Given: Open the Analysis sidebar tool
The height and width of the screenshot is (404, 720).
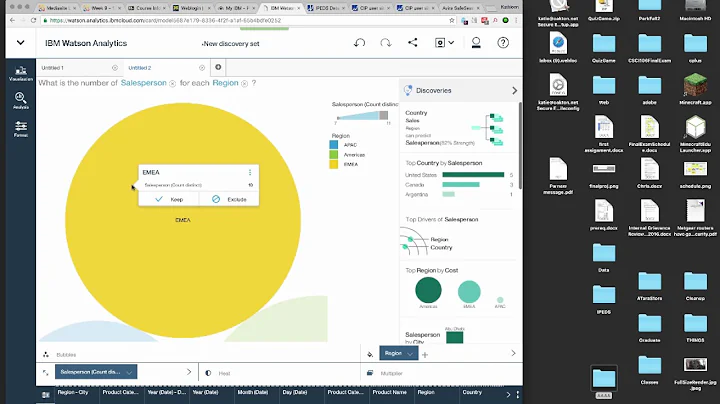Looking at the screenshot, I should (x=21, y=101).
